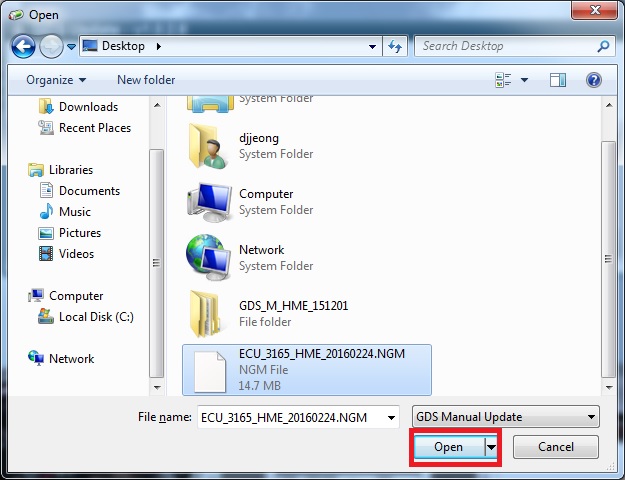Click the file list scrollbar thumb
Screen dimensions: 625x480
click(x=609, y=259)
